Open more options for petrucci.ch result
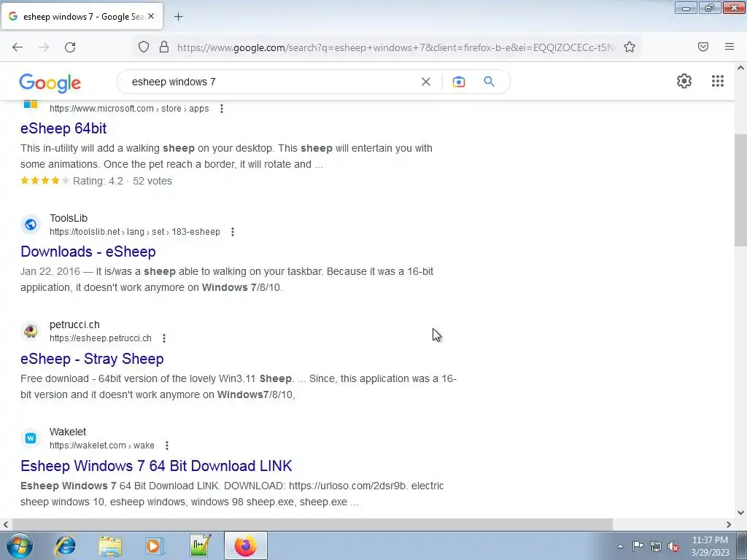 pyautogui.click(x=164, y=338)
